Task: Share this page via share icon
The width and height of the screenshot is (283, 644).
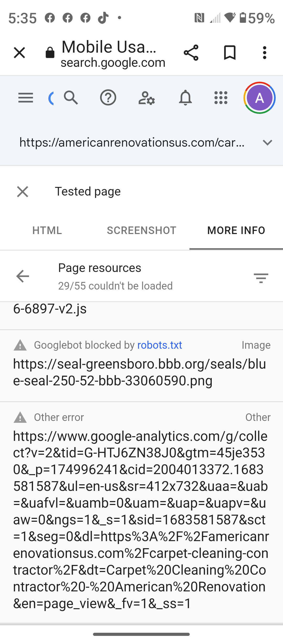Action: tap(191, 53)
